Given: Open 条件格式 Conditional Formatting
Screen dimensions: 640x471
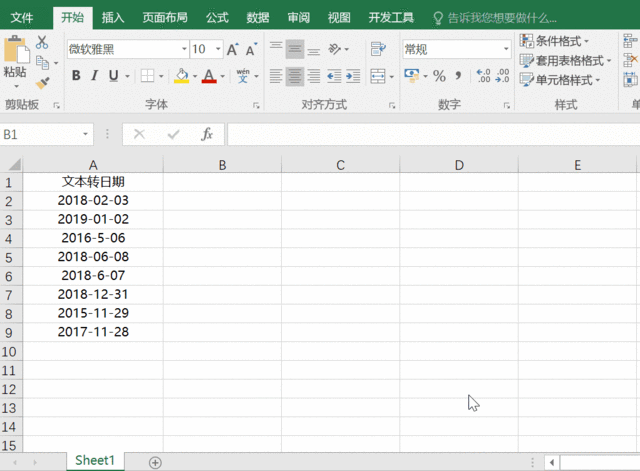Looking at the screenshot, I should (554, 41).
